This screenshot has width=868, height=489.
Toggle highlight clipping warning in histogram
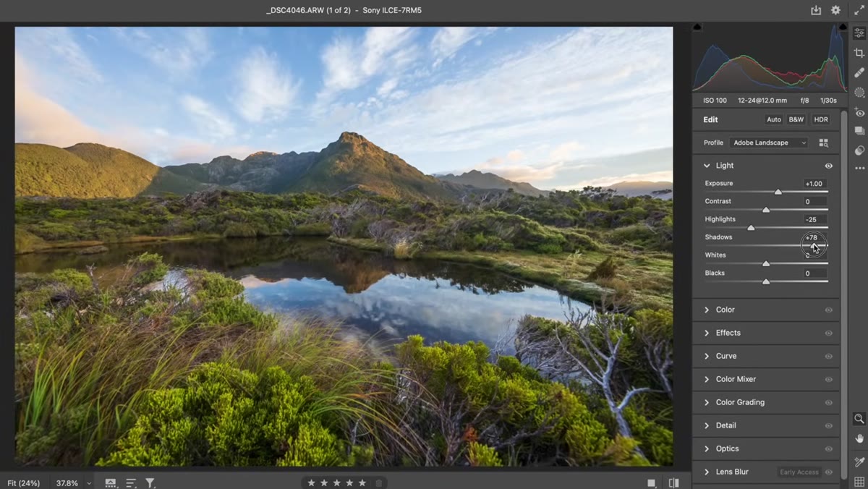[843, 27]
